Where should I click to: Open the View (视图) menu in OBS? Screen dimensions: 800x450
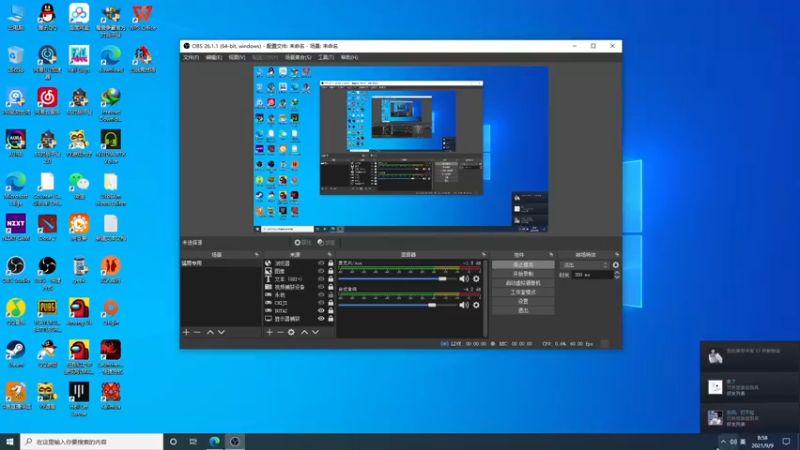tap(237, 58)
